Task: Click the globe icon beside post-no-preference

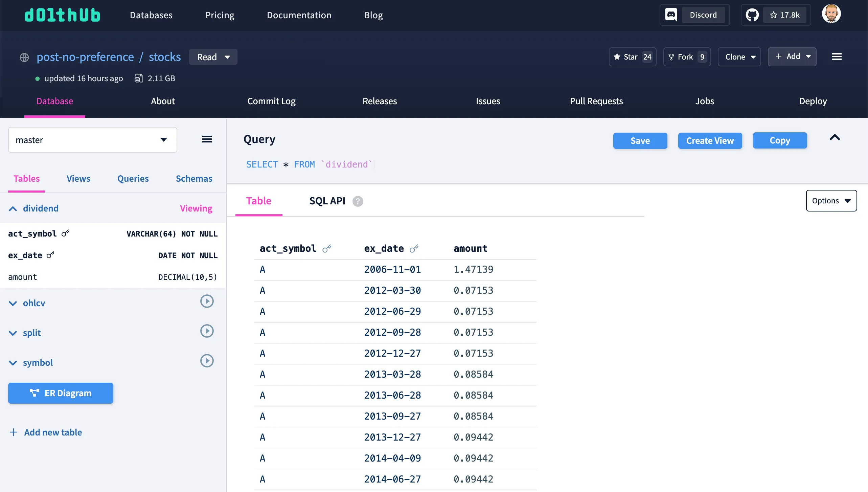Action: click(x=24, y=57)
